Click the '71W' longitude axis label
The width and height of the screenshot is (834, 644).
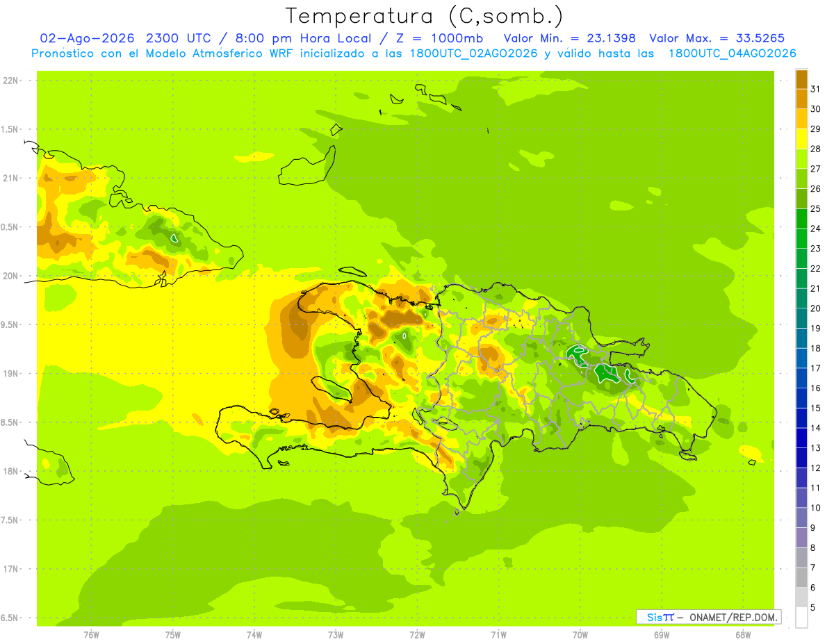click(x=498, y=634)
